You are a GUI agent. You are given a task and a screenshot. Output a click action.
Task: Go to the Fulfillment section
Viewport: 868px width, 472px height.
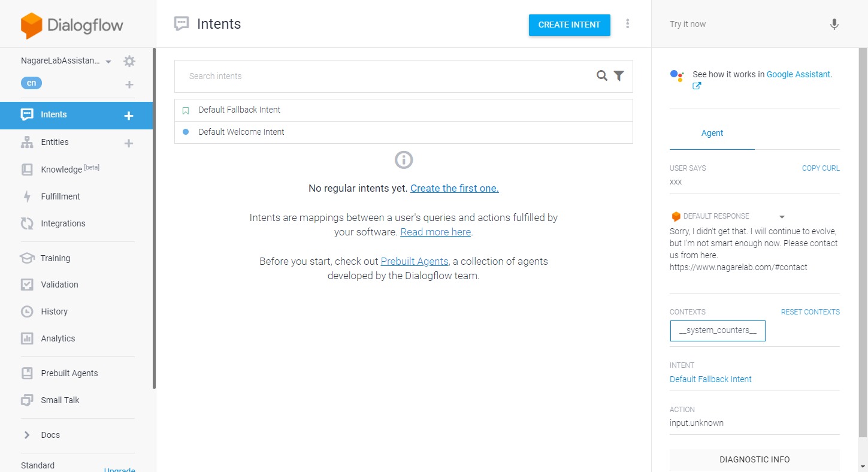click(61, 196)
